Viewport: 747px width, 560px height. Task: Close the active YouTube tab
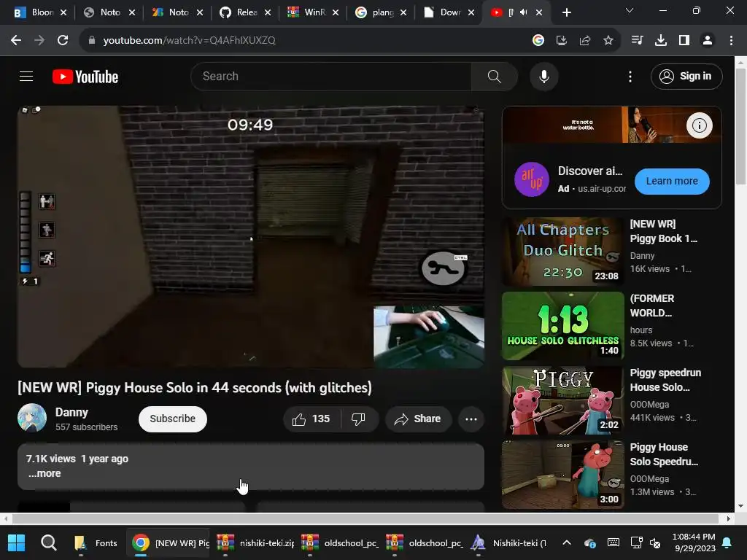tap(539, 12)
